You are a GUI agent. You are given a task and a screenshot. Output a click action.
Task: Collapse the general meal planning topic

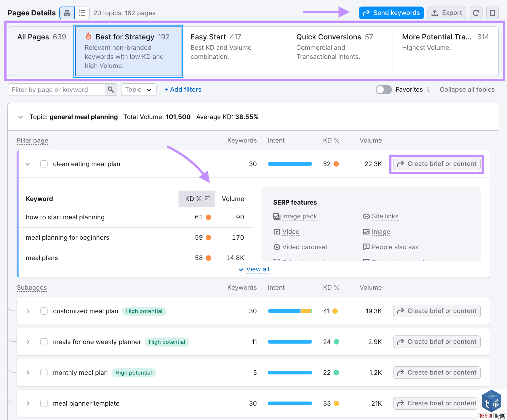21,117
